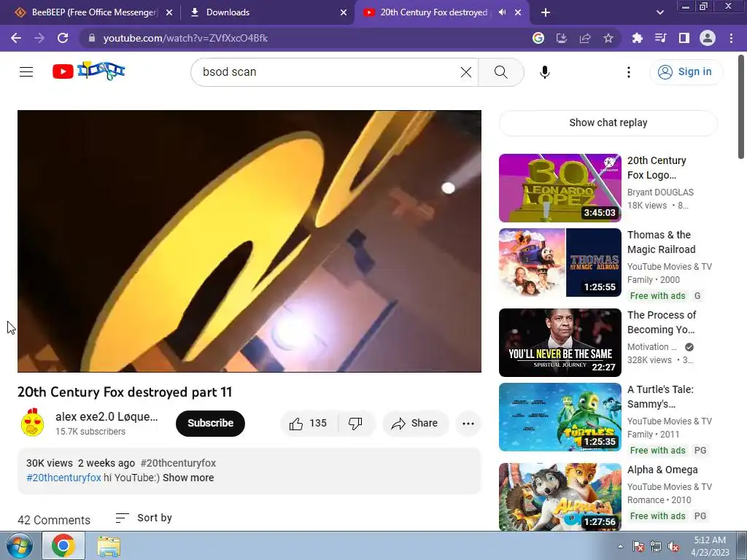Clear the search box with X
This screenshot has height=560, width=747.
click(466, 72)
